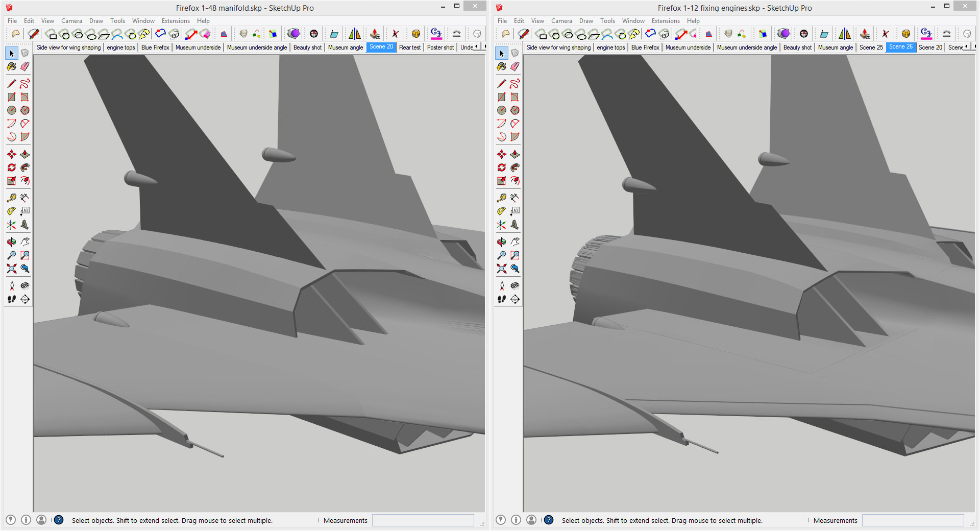Select the 3D Text tool in right window

tap(515, 225)
